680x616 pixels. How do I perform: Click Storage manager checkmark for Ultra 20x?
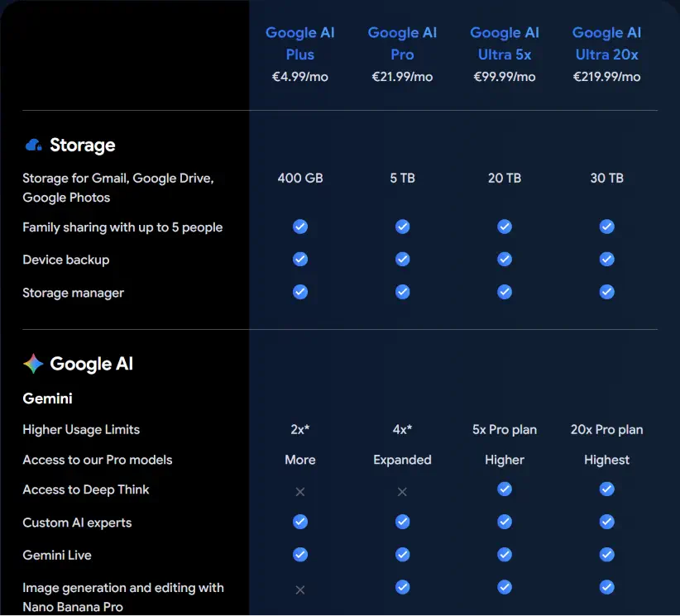[606, 292]
